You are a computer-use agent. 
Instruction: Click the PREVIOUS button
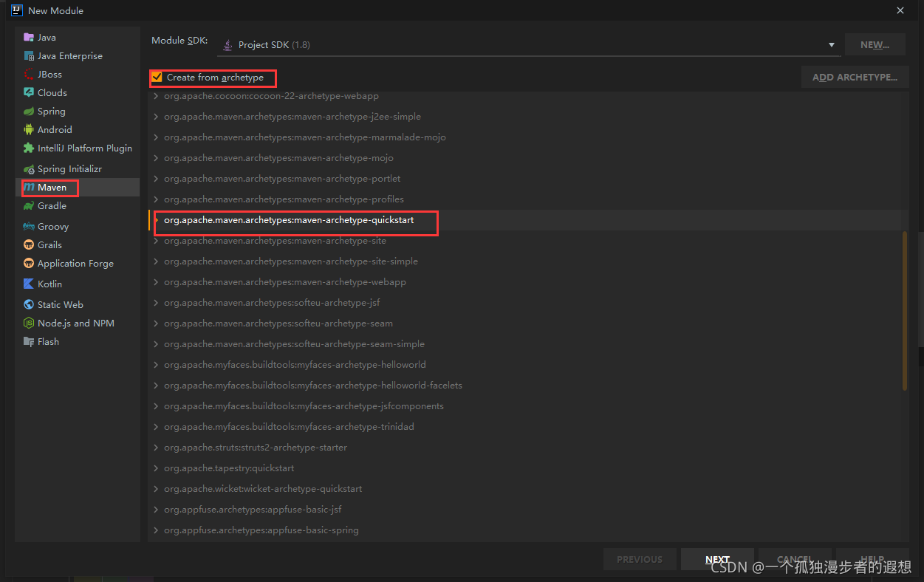click(x=640, y=560)
